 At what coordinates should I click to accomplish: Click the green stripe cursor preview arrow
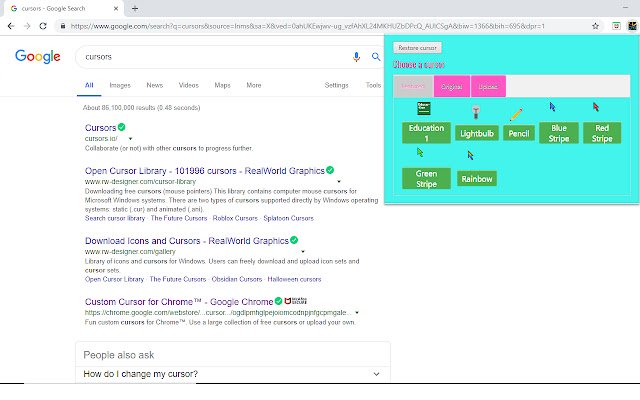pos(420,153)
